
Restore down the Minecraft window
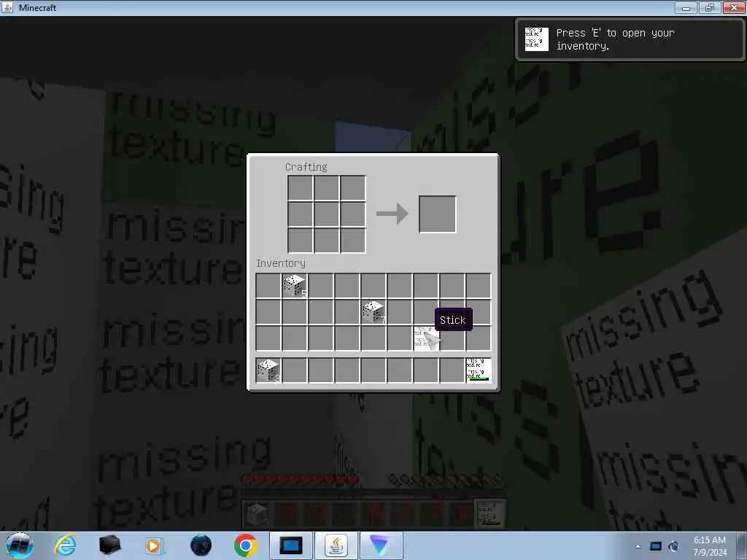[710, 7]
